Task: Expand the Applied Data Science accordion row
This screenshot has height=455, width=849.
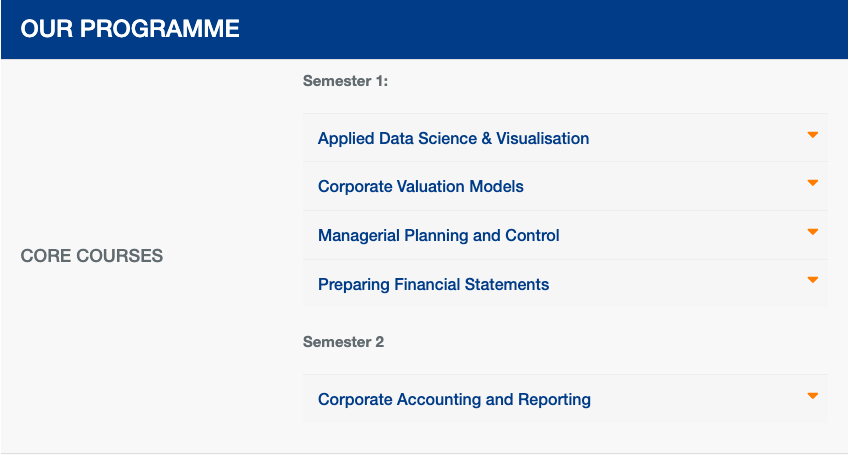Action: pyautogui.click(x=565, y=138)
